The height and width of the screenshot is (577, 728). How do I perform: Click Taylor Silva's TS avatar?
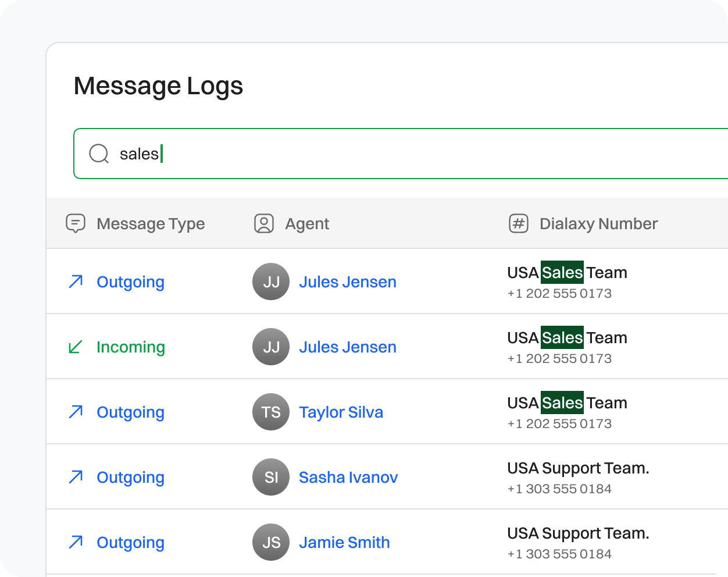click(x=271, y=412)
